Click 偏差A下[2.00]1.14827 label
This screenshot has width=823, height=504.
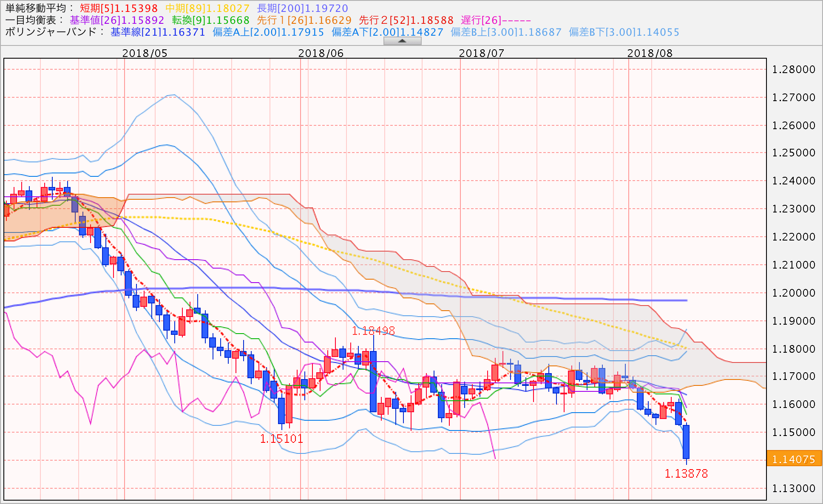(x=387, y=32)
